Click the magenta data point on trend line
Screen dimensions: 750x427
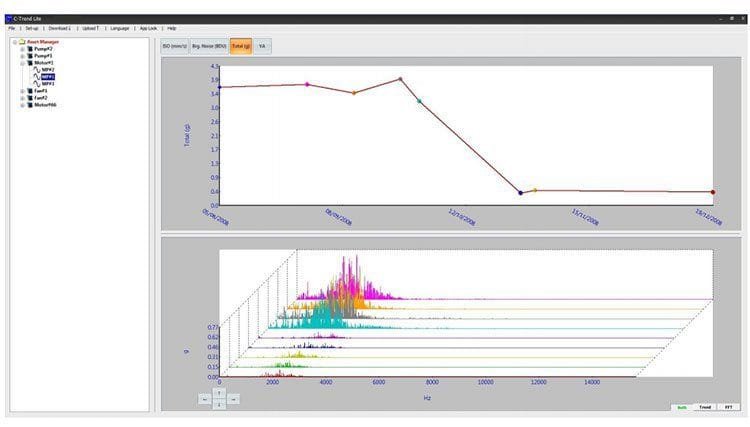[x=307, y=85]
